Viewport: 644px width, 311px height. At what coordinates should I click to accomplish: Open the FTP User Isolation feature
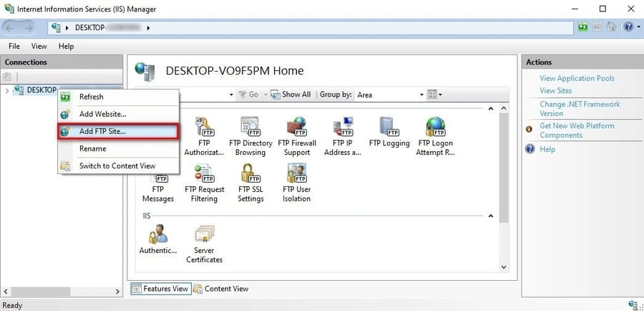point(296,183)
